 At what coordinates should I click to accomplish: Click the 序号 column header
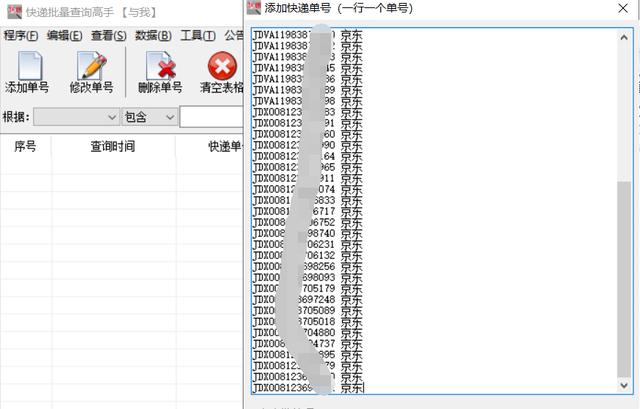pos(25,146)
